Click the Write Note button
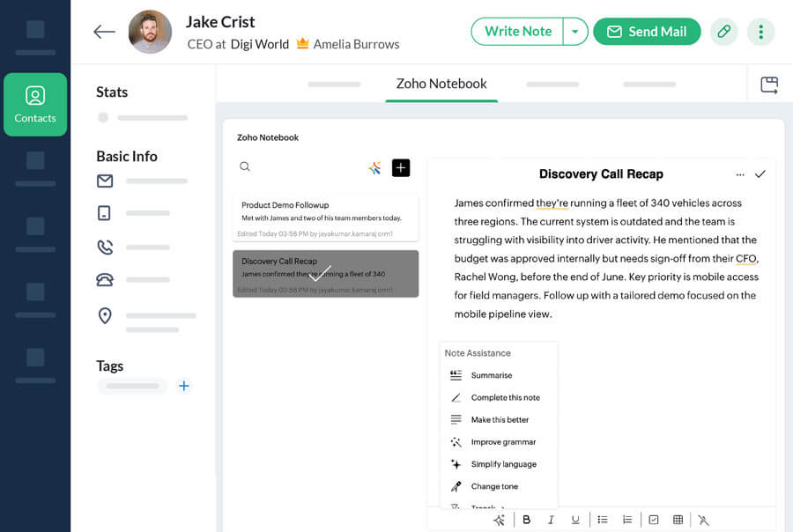Screen dimensions: 793x532 tap(517, 32)
